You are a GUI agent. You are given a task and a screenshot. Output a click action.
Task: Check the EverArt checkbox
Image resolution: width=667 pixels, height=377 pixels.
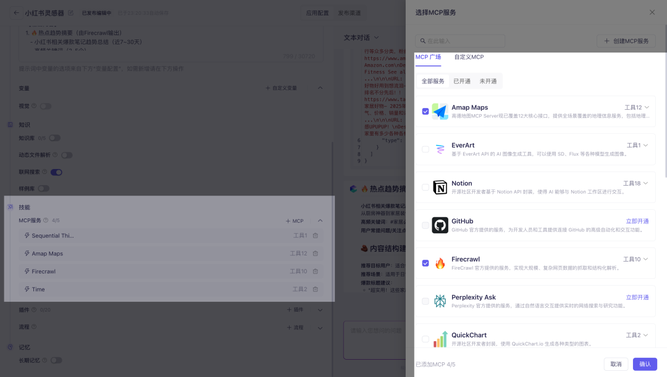point(425,149)
